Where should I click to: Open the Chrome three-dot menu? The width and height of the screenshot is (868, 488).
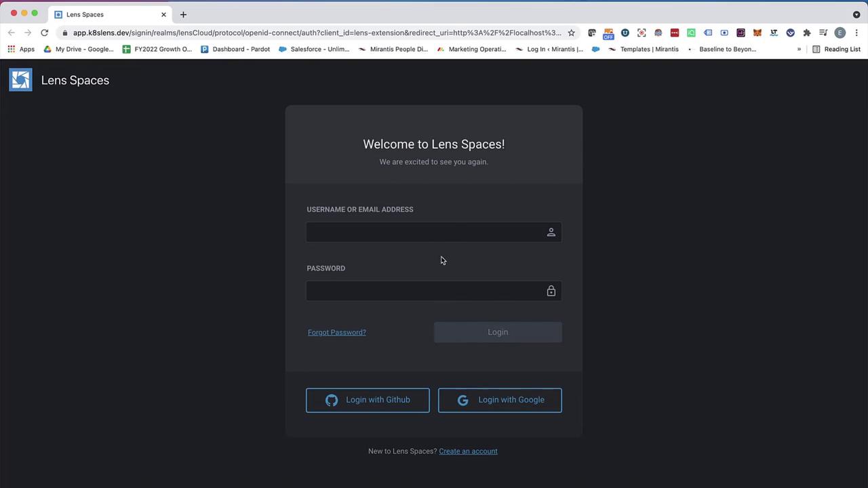[x=856, y=32]
